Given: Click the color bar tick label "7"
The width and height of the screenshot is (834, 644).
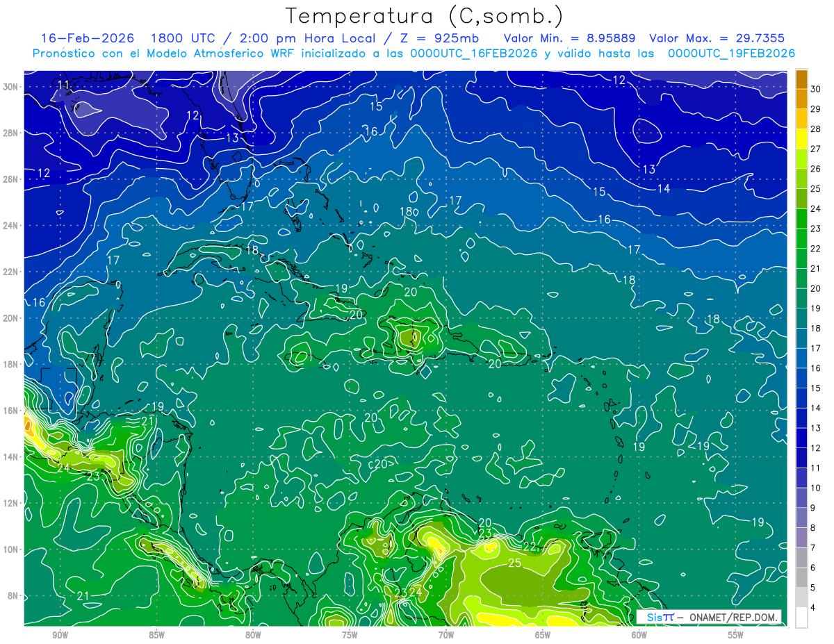Looking at the screenshot, I should point(813,548).
